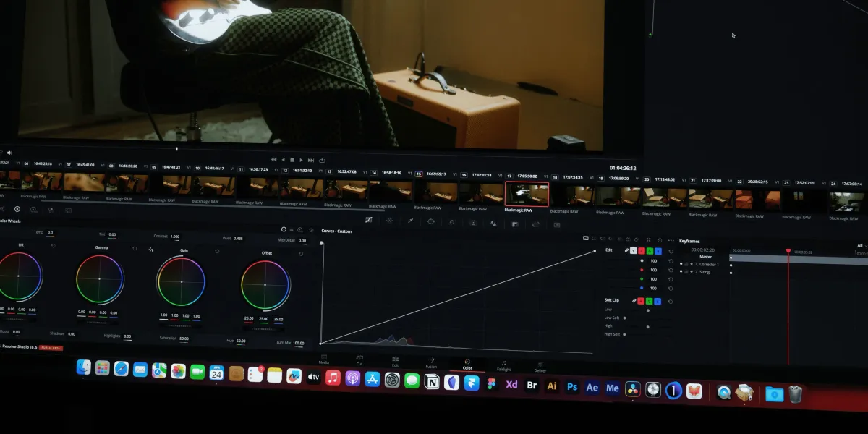Disable the red channel curve
This screenshot has width=868, height=434.
(641, 251)
